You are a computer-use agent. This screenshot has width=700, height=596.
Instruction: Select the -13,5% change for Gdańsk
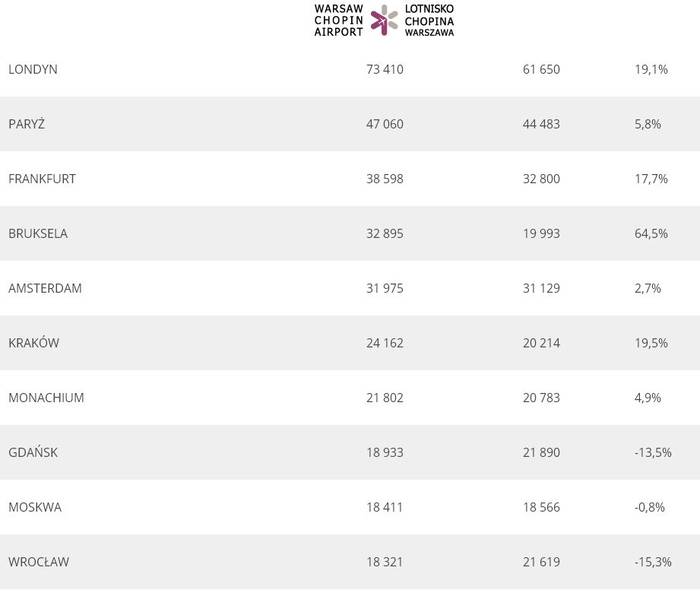650,452
